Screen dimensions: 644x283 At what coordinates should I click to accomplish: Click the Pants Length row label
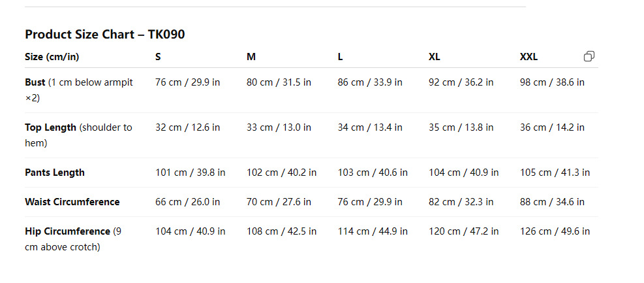pos(55,173)
